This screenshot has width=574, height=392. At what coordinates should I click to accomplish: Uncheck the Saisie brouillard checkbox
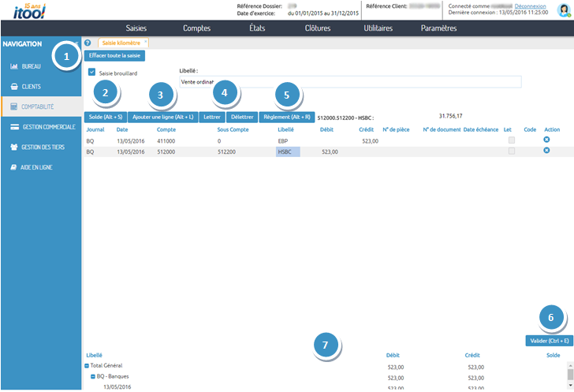pos(92,72)
